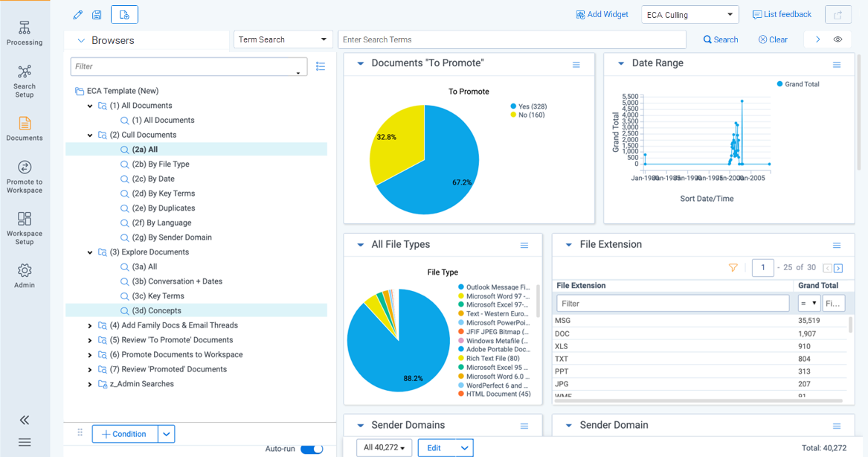868x457 pixels.
Task: Open the Admin sidebar section
Action: point(25,276)
